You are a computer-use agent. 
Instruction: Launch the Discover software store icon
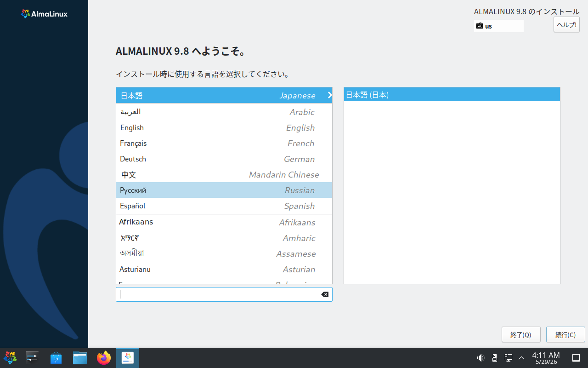click(56, 357)
